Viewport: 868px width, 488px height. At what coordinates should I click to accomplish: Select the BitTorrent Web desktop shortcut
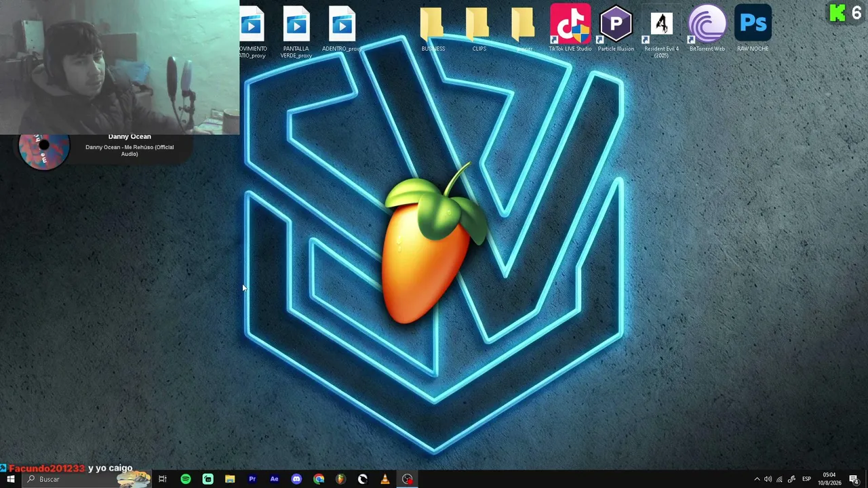pos(707,28)
